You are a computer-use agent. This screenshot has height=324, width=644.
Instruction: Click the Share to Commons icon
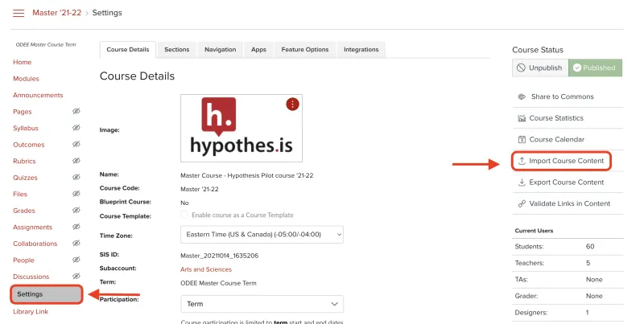[x=522, y=96]
